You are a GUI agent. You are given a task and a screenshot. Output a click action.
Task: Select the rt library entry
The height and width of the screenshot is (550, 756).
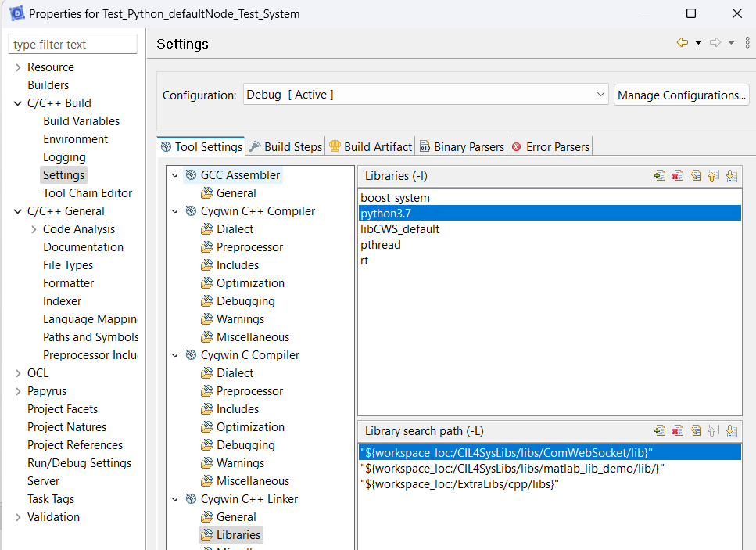click(x=550, y=261)
